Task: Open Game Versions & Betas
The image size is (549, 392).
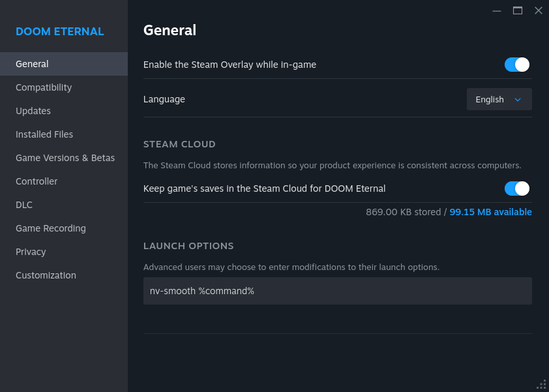Action: pyautogui.click(x=65, y=157)
